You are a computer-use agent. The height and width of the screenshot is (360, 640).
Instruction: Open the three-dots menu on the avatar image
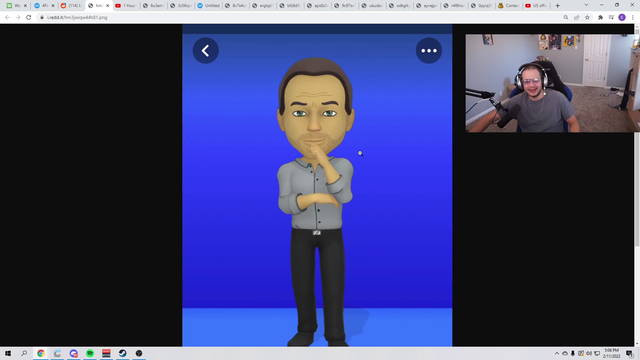(x=429, y=51)
